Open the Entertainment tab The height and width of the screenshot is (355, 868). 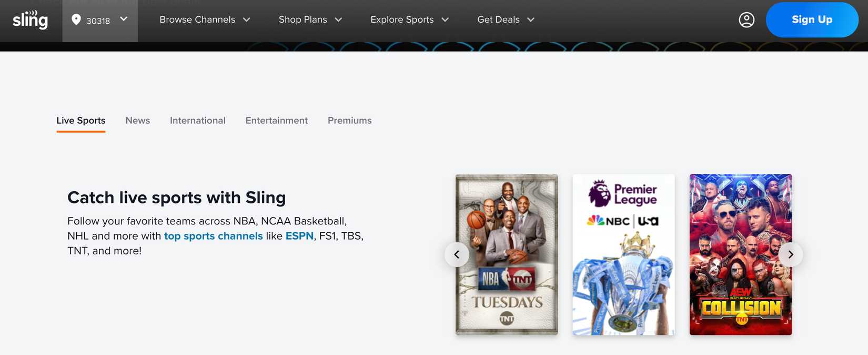point(277,121)
